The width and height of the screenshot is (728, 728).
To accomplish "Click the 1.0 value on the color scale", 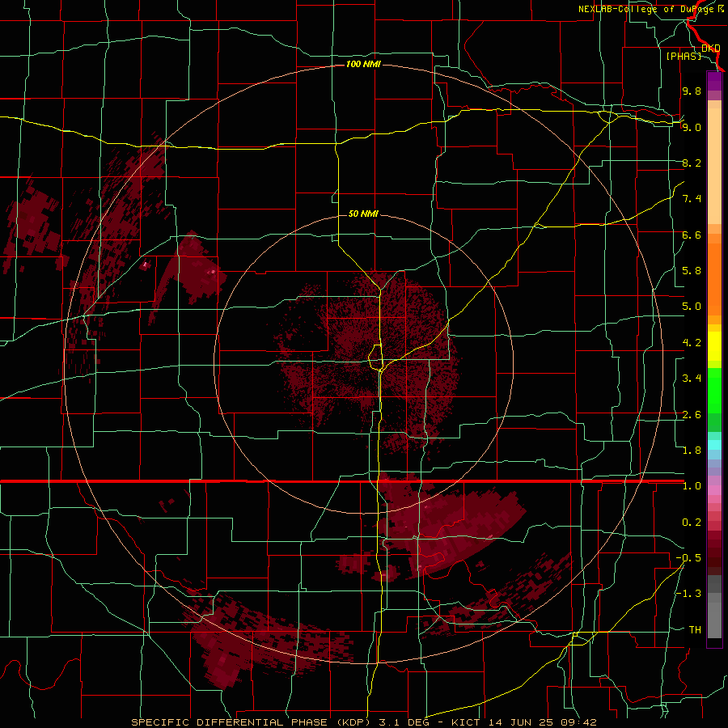I will pos(692,486).
